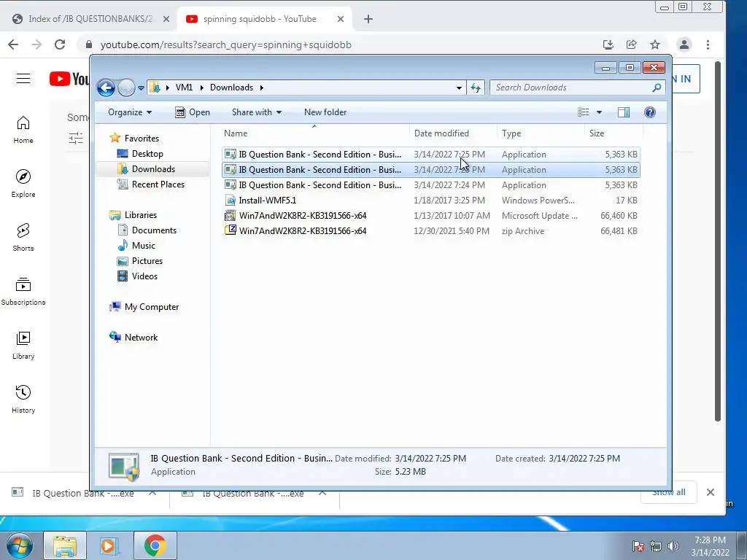Go back in Chrome browser
This screenshot has width=747, height=560.
(x=13, y=44)
